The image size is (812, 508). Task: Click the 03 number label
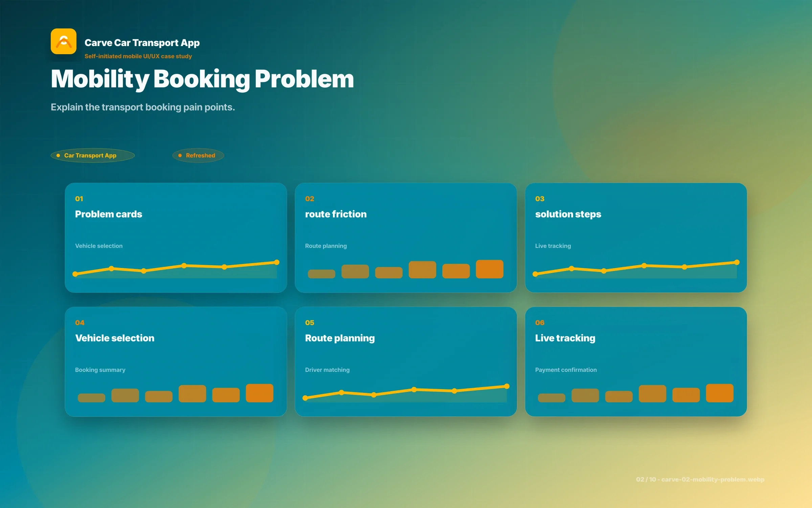pyautogui.click(x=540, y=199)
